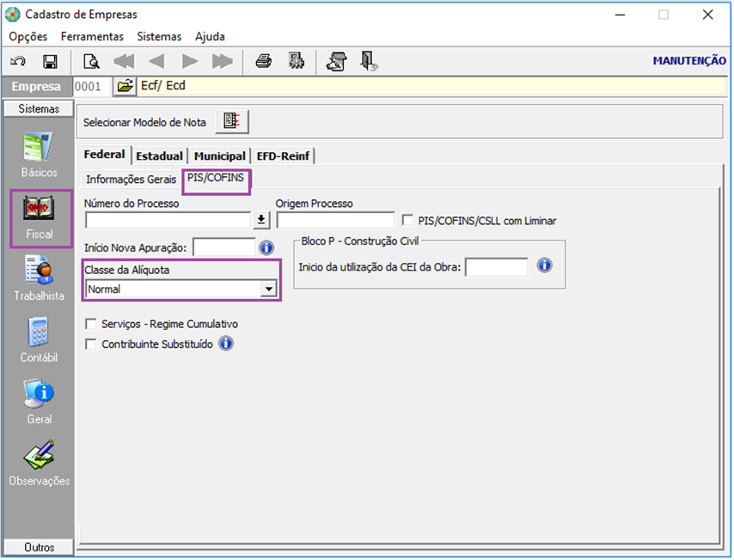Image resolution: width=734 pixels, height=560 pixels.
Task: Open the Sistemas menu
Action: click(159, 36)
